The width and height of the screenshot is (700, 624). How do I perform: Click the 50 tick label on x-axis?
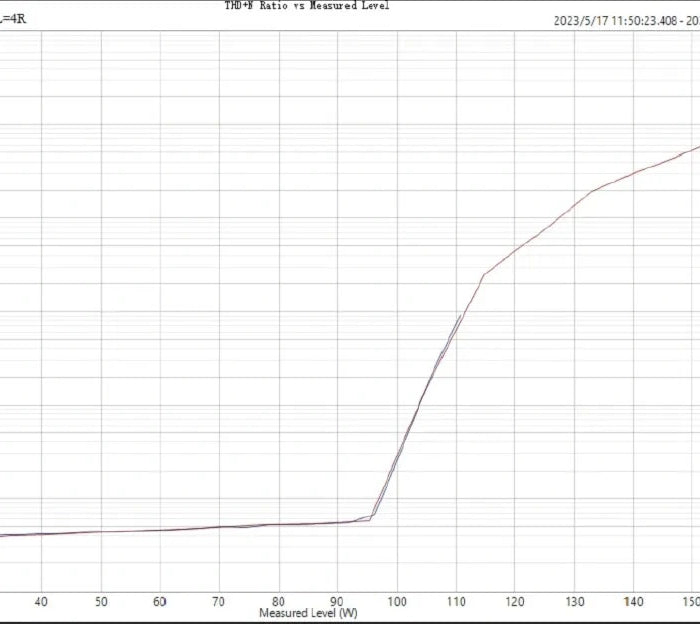100,602
